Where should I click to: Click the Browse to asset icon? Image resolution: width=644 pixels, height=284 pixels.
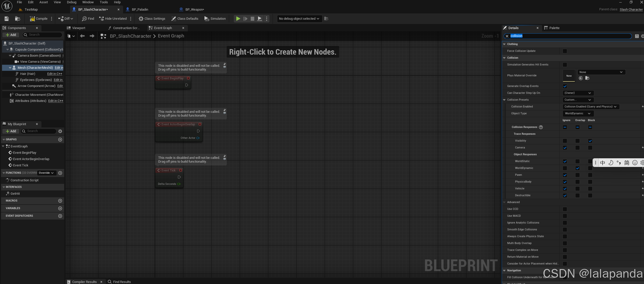17,19
